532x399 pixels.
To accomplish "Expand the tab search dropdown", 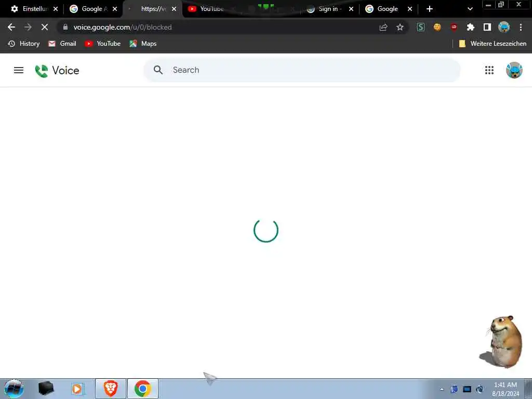I will tap(470, 9).
